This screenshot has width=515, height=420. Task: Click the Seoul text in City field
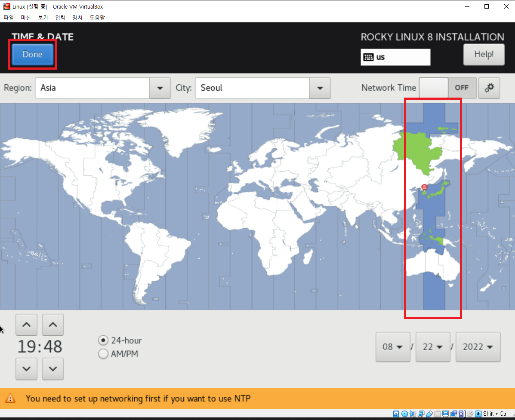pyautogui.click(x=212, y=88)
